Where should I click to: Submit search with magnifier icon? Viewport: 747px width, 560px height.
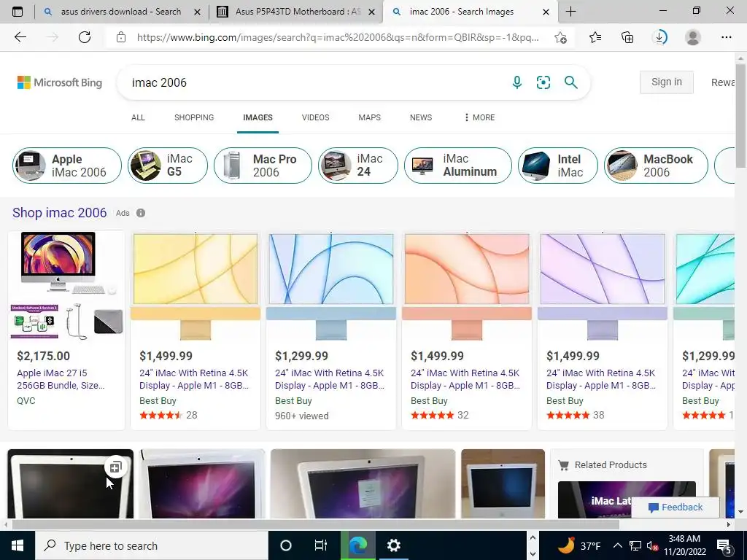[x=570, y=82]
